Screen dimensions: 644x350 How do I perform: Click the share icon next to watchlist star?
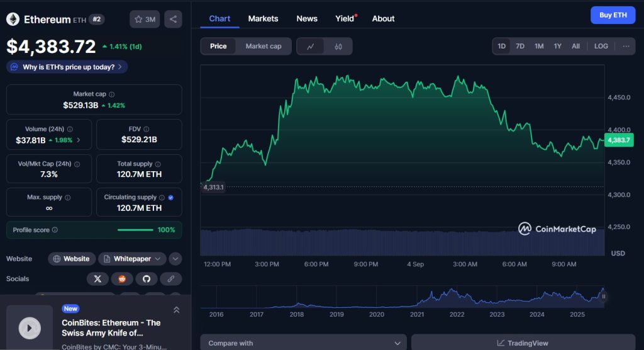click(x=173, y=20)
